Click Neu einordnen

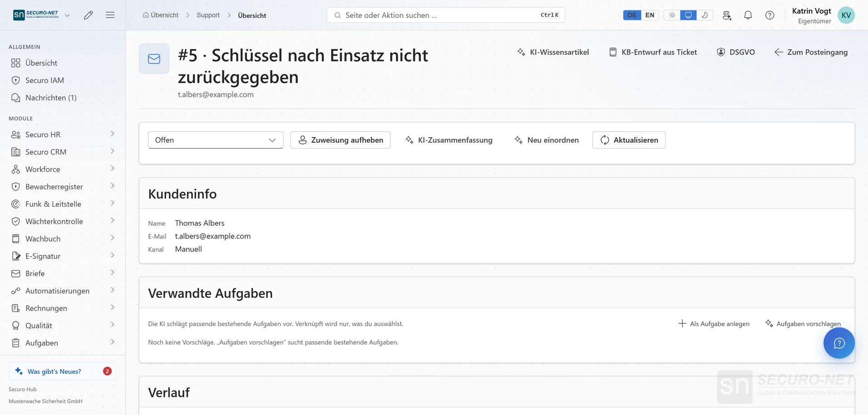coord(547,140)
